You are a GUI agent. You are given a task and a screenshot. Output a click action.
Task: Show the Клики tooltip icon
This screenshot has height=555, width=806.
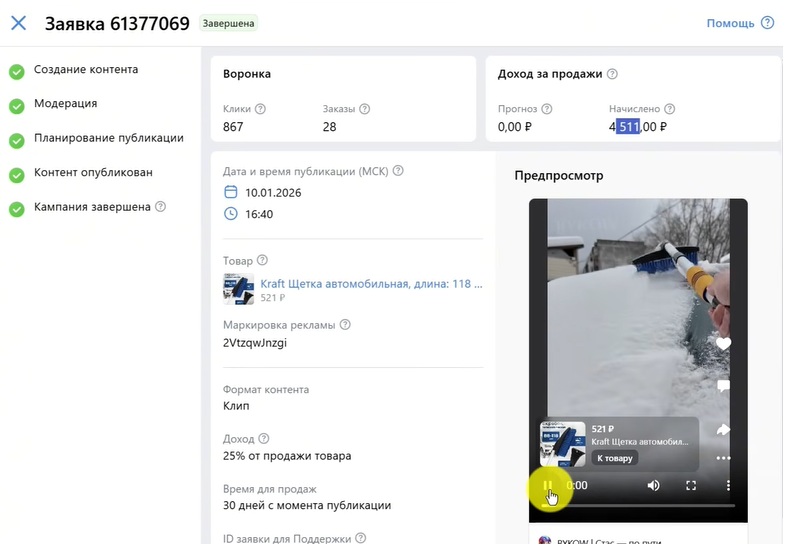point(261,109)
